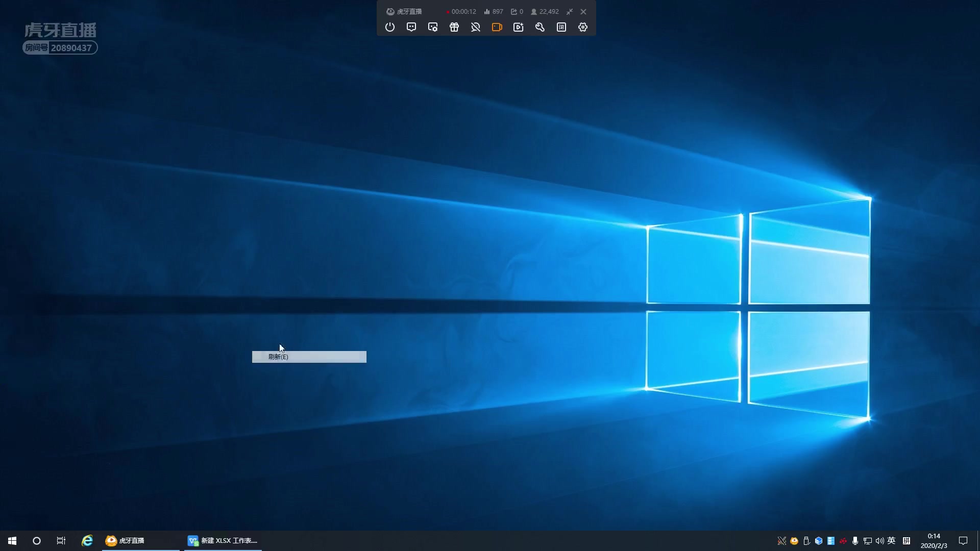This screenshot has width=980, height=551.
Task: Toggle the screen capture visibility icon
Action: point(498,27)
